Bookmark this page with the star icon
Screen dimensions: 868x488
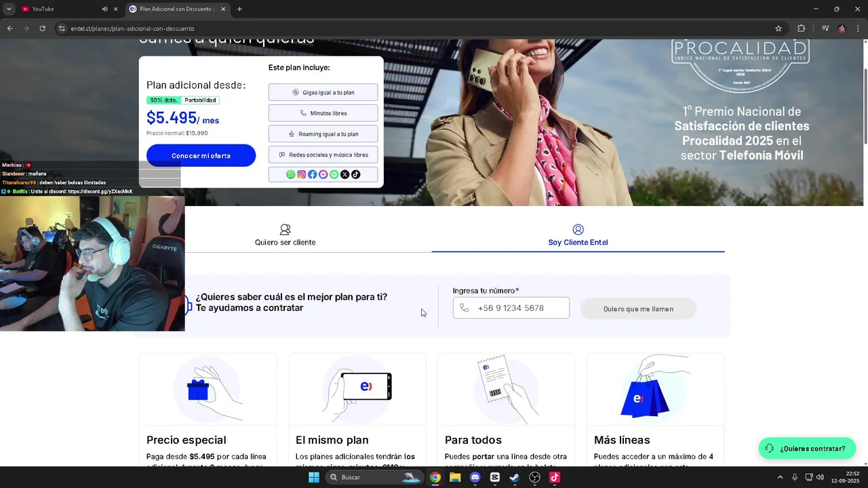pos(778,28)
